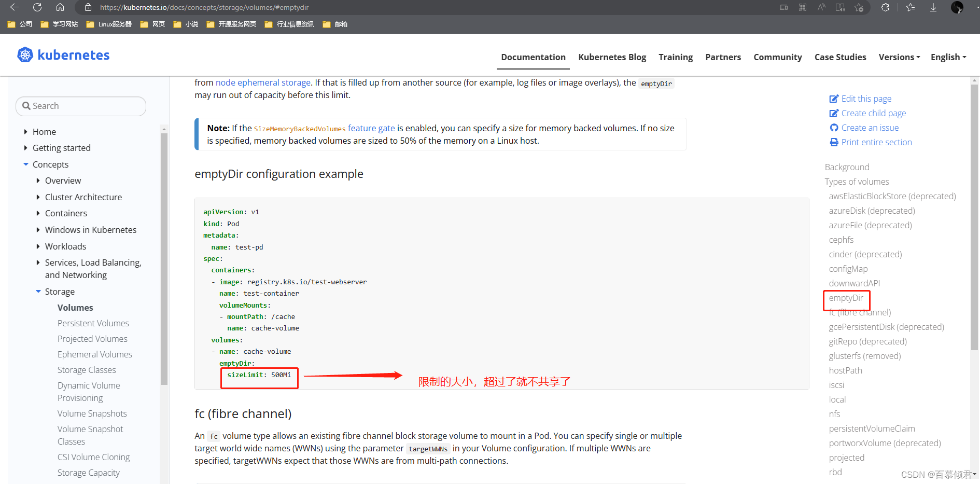This screenshot has width=980, height=484.
Task: Open the browser profile avatar
Action: click(957, 7)
